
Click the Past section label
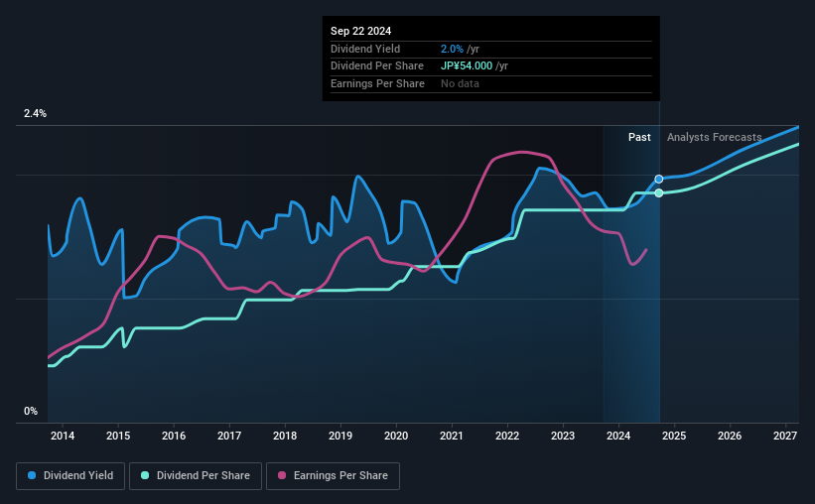point(639,137)
